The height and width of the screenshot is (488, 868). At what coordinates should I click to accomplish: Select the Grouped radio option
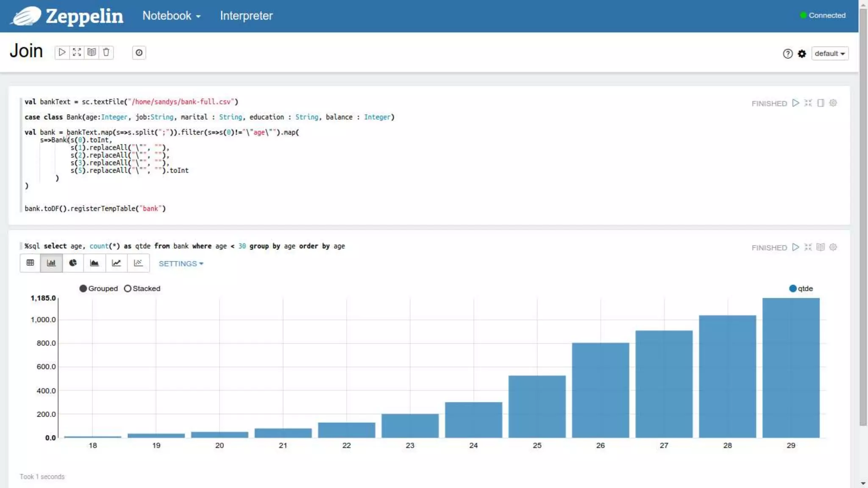83,288
